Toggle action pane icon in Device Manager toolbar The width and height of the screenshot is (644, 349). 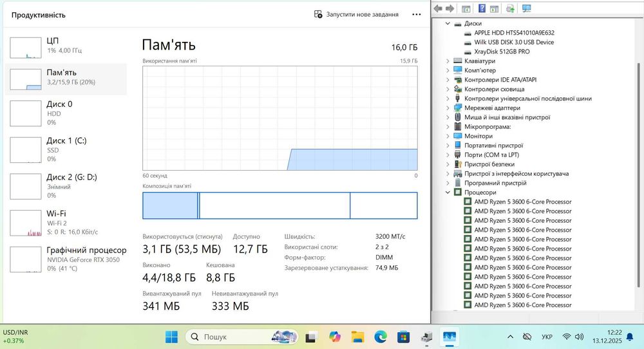494,8
